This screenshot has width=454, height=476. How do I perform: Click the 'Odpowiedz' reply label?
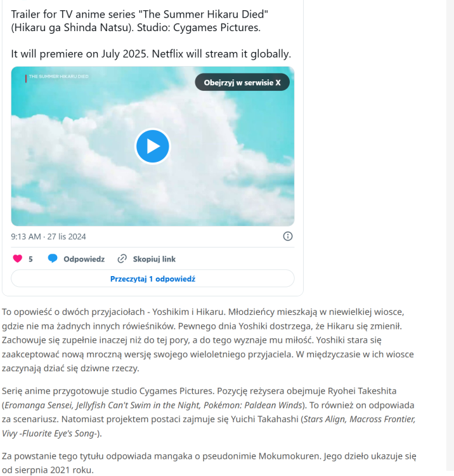click(84, 259)
